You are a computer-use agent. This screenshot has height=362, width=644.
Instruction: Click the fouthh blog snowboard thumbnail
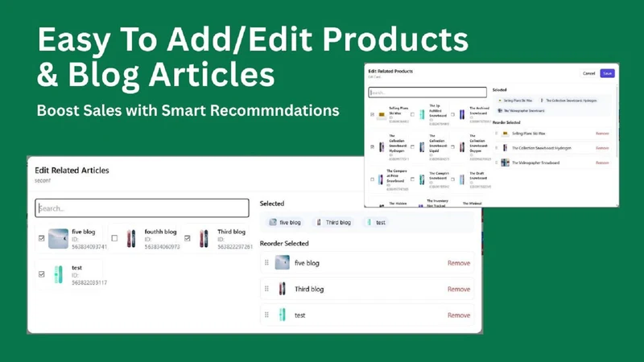pos(131,238)
